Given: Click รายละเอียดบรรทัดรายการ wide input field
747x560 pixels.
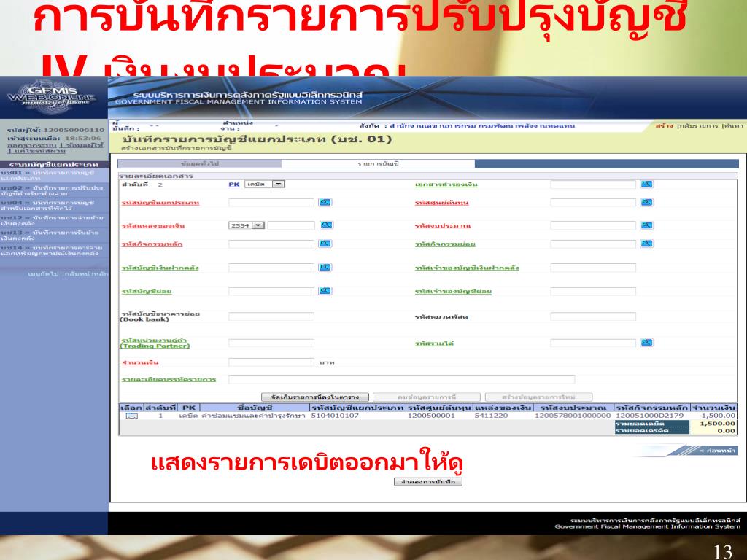Looking at the screenshot, I should tap(402, 379).
